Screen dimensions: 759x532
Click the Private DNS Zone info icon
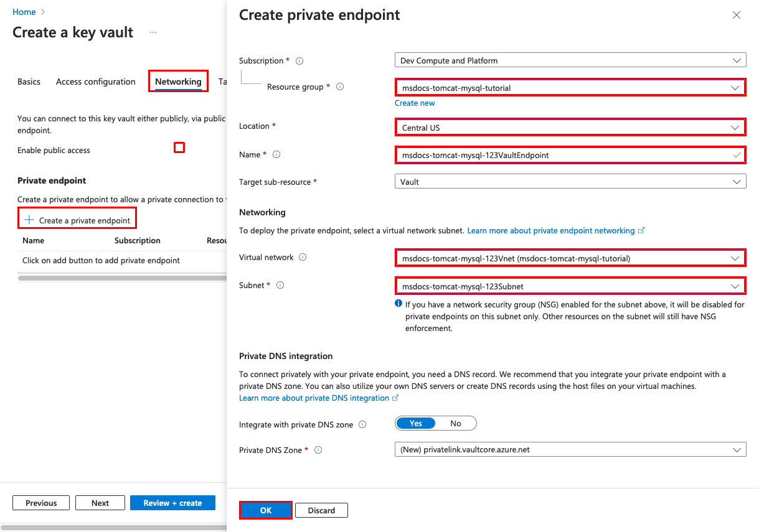(x=318, y=450)
